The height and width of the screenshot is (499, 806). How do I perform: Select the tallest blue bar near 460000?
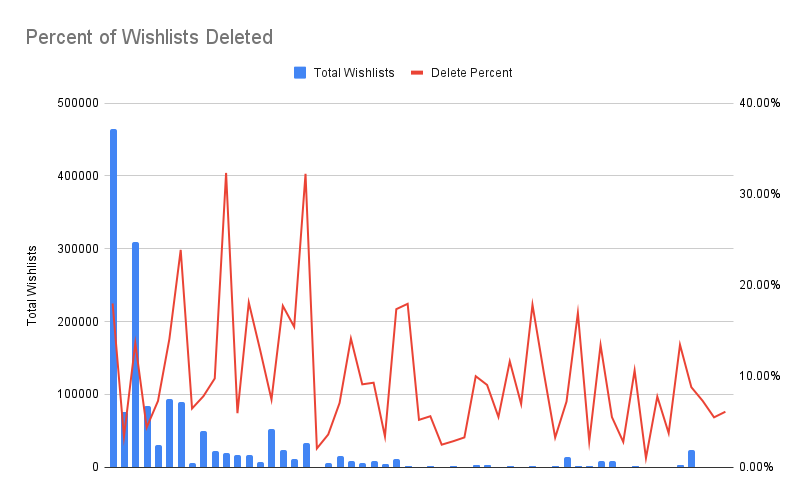tap(113, 299)
